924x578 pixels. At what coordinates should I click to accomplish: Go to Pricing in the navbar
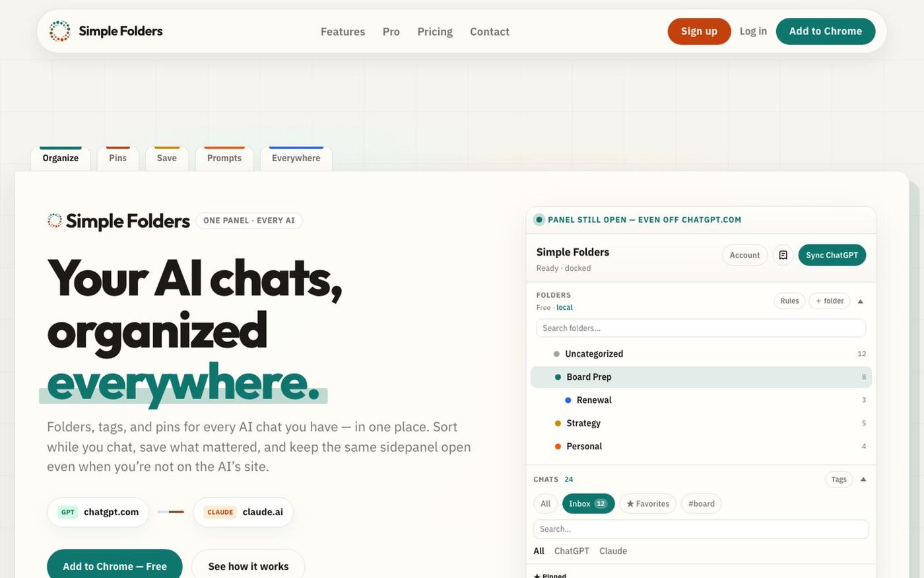(x=435, y=32)
